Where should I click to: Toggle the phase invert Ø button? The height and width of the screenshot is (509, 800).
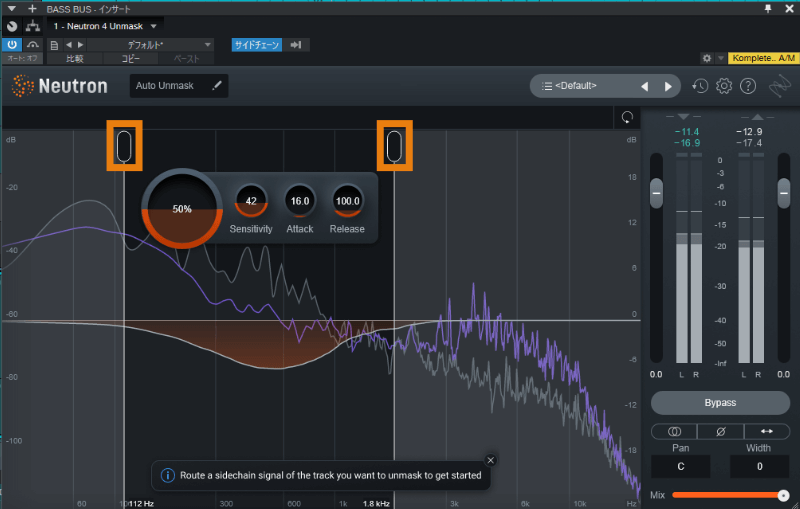point(720,431)
